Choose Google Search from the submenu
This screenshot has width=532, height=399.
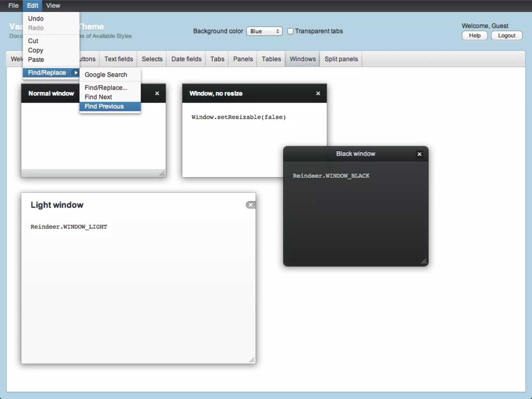coord(106,75)
